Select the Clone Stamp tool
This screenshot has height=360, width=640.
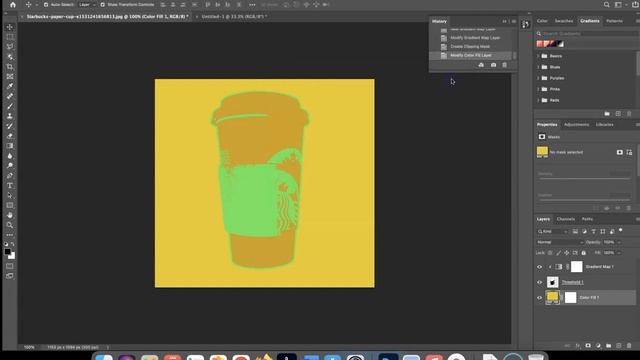coord(10,116)
